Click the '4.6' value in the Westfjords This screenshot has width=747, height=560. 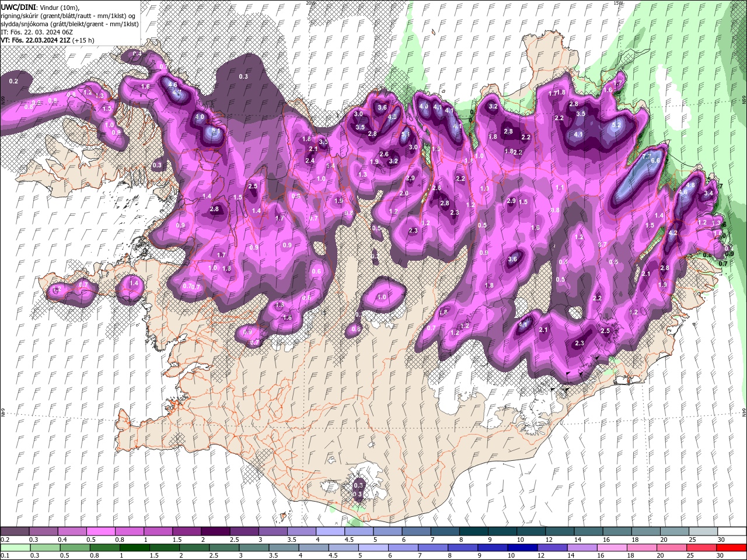(x=173, y=85)
